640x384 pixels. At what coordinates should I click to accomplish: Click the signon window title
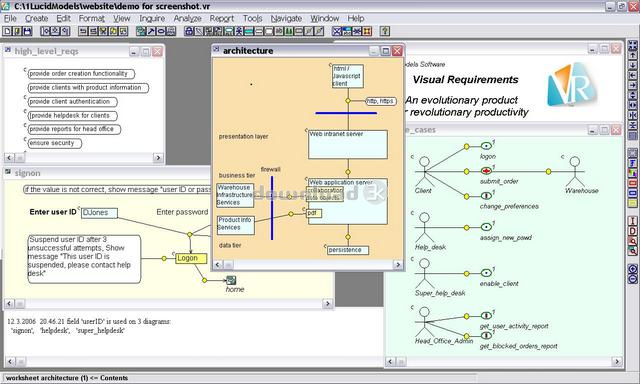point(27,173)
